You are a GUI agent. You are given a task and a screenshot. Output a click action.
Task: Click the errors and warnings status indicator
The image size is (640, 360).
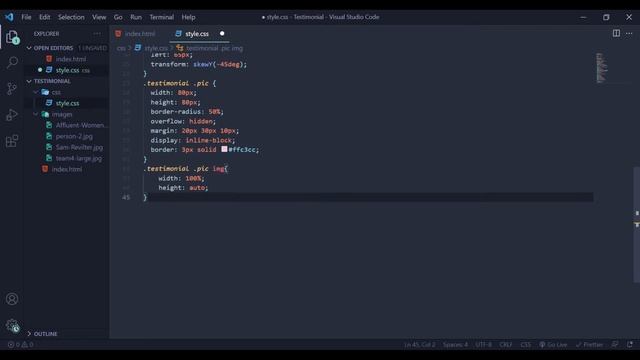point(20,344)
